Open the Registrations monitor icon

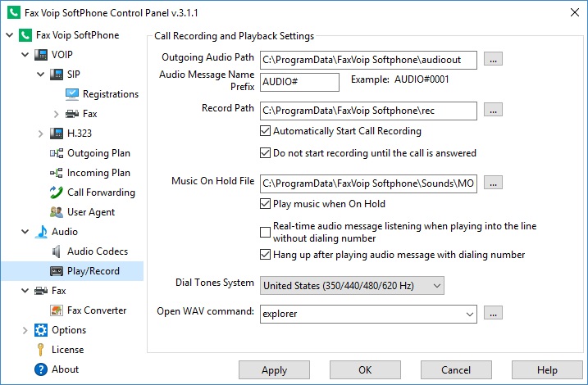[72, 94]
